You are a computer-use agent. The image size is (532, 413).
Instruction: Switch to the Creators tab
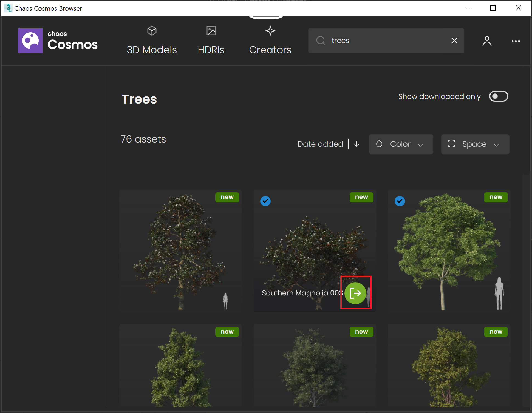click(x=270, y=50)
